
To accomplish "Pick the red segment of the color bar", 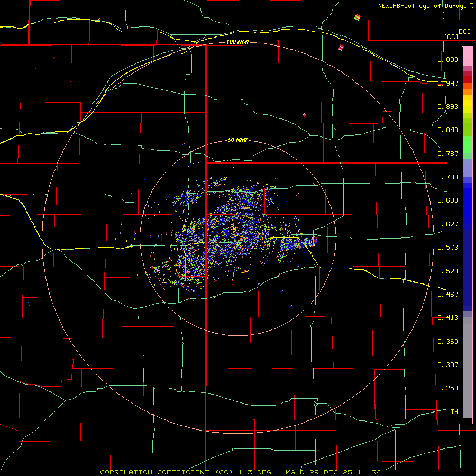I will [x=467, y=79].
